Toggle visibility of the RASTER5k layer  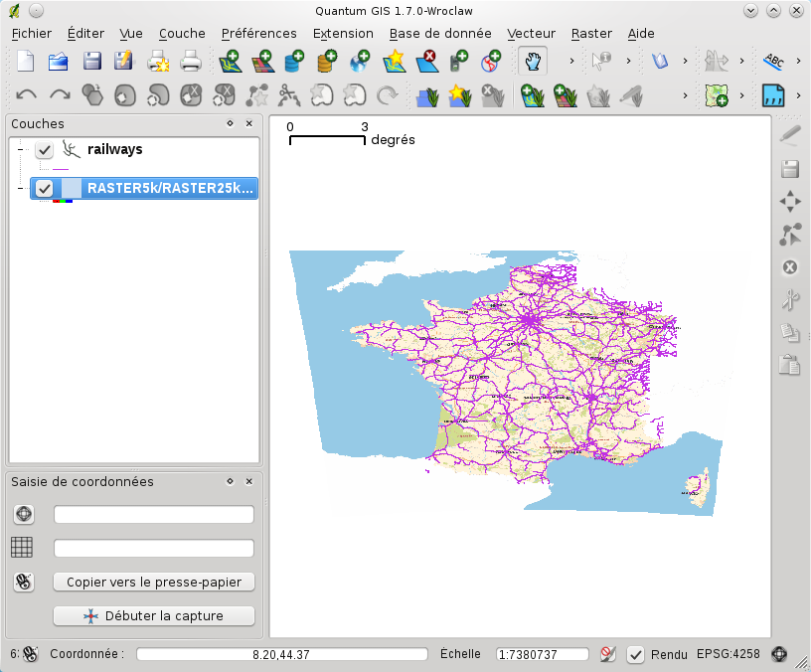(x=44, y=188)
